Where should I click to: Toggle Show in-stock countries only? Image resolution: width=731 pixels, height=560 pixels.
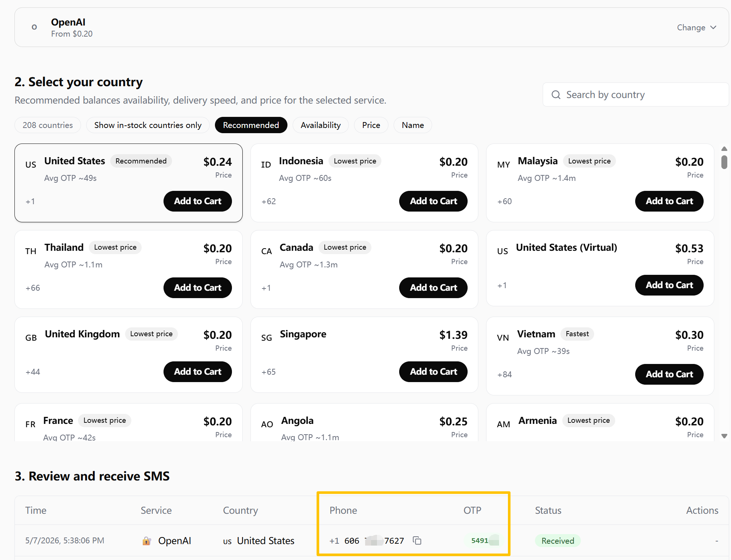pos(148,125)
